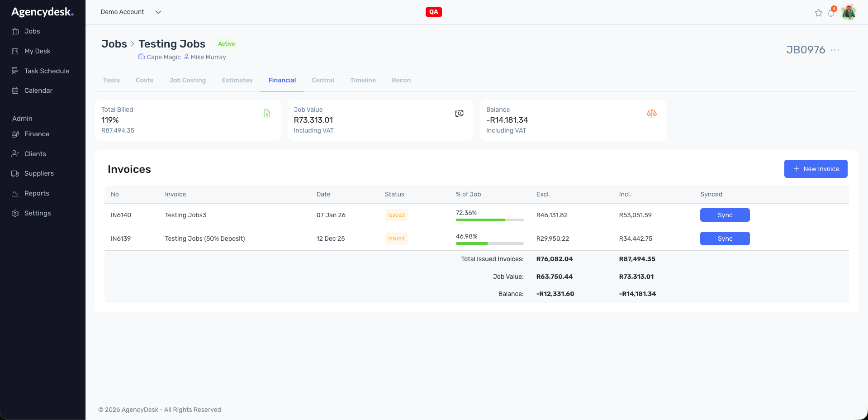Switch to the Job Costing tab
This screenshot has height=420, width=868.
[x=187, y=80]
